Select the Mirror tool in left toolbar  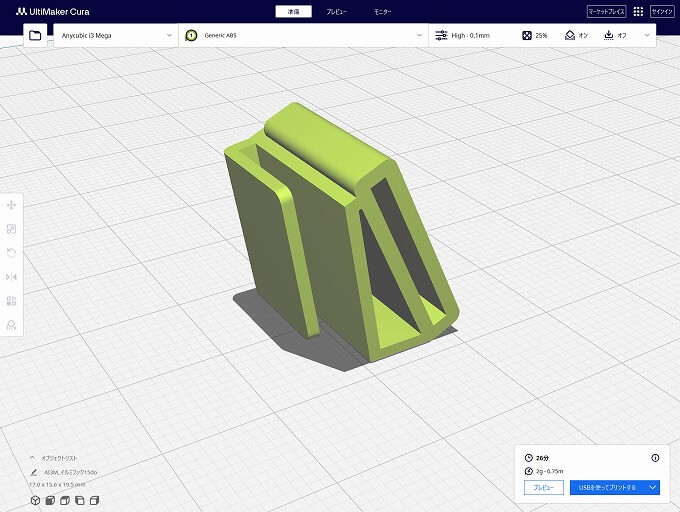pyautogui.click(x=11, y=277)
